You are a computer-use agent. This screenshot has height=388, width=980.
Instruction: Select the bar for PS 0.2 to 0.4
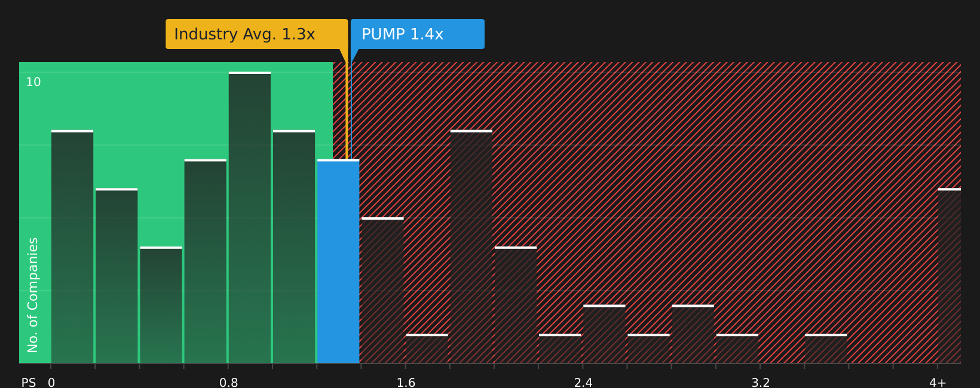(x=117, y=276)
